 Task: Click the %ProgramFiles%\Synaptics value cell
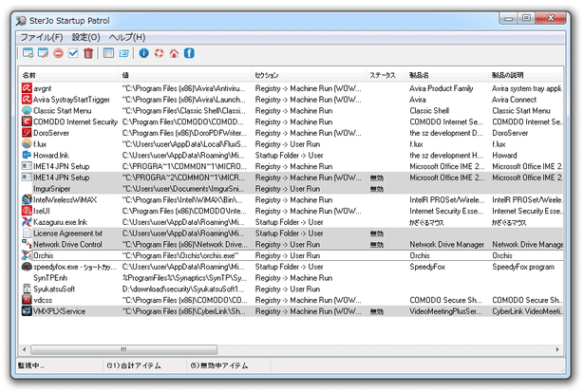point(185,278)
